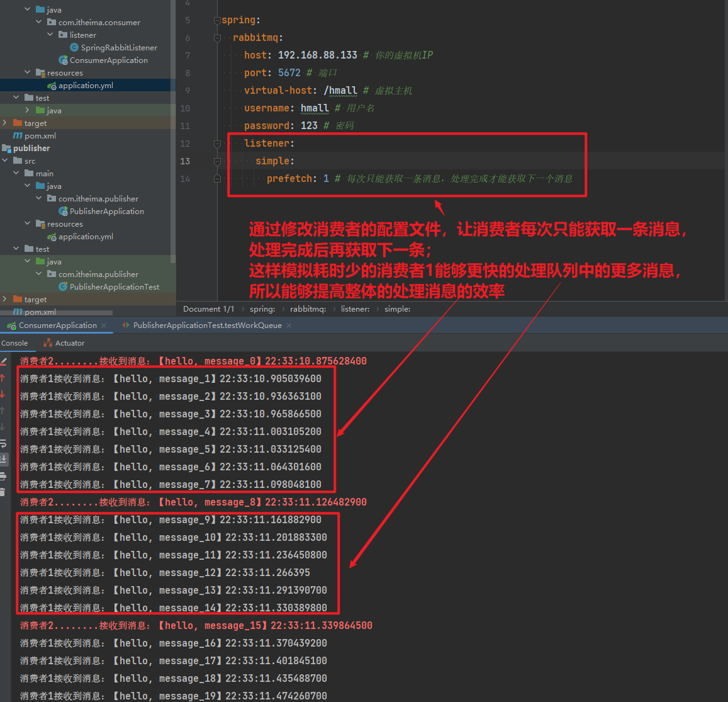Image resolution: width=728 pixels, height=702 pixels.
Task: Collapse the com.itheima.publisher package under main
Action: coord(39,198)
